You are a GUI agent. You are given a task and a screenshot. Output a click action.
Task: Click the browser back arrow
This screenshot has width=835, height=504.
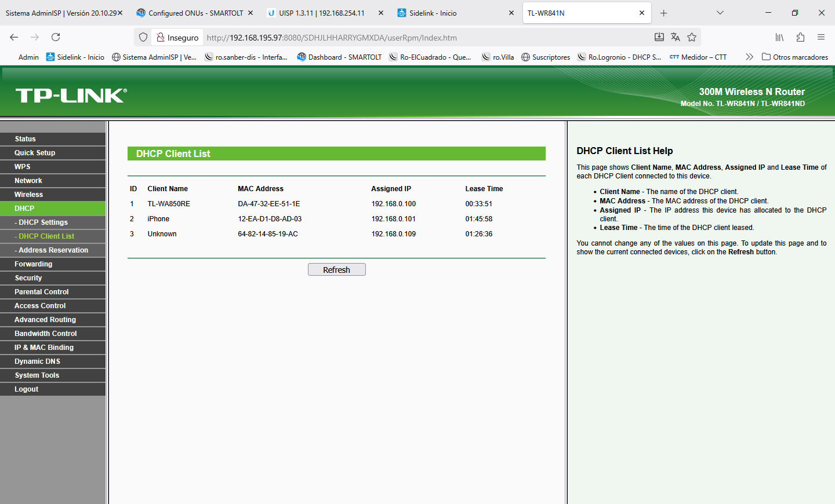click(14, 37)
